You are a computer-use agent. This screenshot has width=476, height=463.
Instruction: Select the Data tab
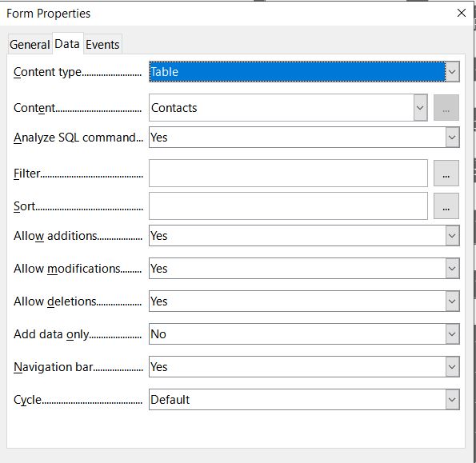click(x=67, y=44)
